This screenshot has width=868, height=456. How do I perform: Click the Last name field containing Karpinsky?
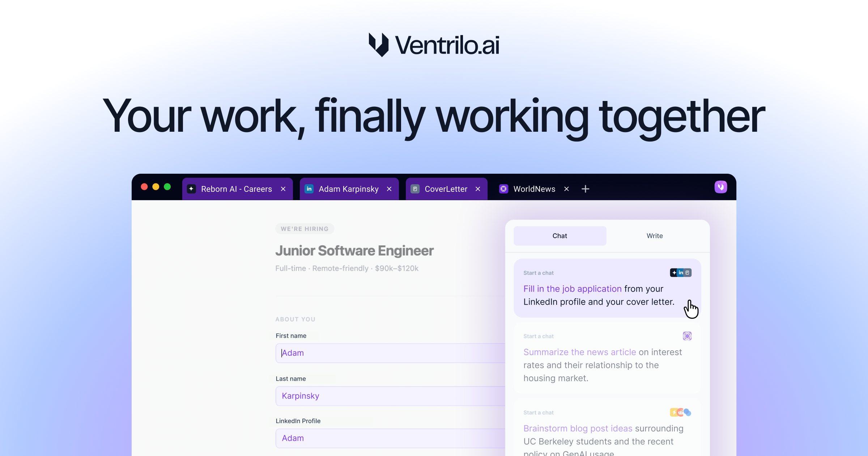[390, 396]
